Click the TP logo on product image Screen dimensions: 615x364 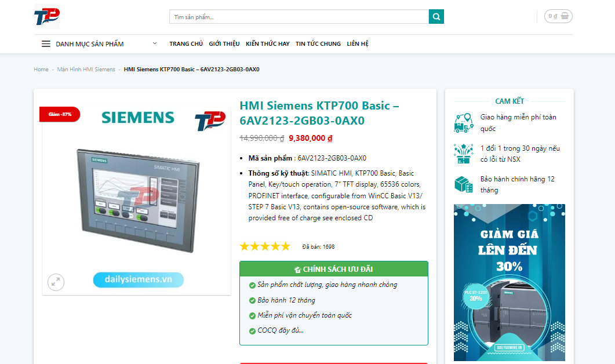click(210, 121)
